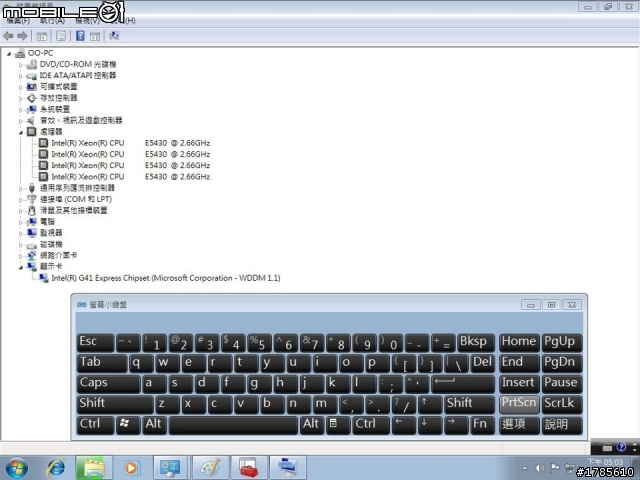640x480 pixels.
Task: Launch Internet Explorer from the taskbar
Action: point(56,468)
